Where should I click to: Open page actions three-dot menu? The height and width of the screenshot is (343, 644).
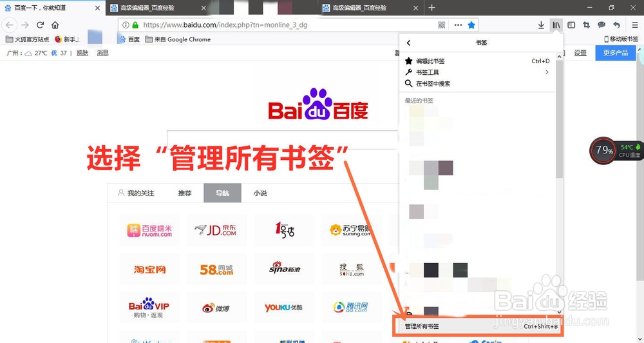coord(458,25)
